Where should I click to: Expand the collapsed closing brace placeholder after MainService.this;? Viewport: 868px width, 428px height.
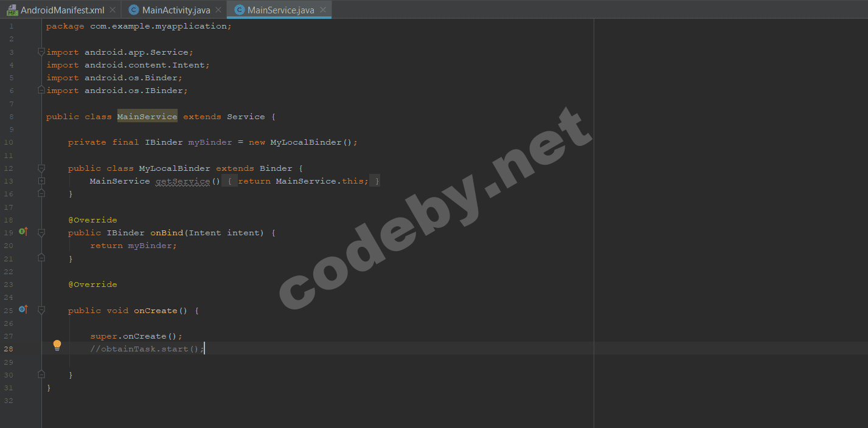(x=375, y=181)
